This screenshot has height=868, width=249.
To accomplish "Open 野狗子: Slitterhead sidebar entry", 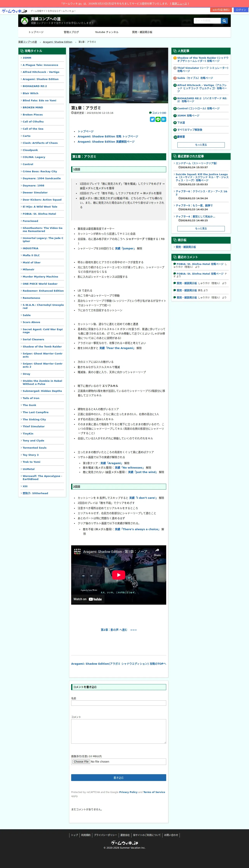I will 35,493.
